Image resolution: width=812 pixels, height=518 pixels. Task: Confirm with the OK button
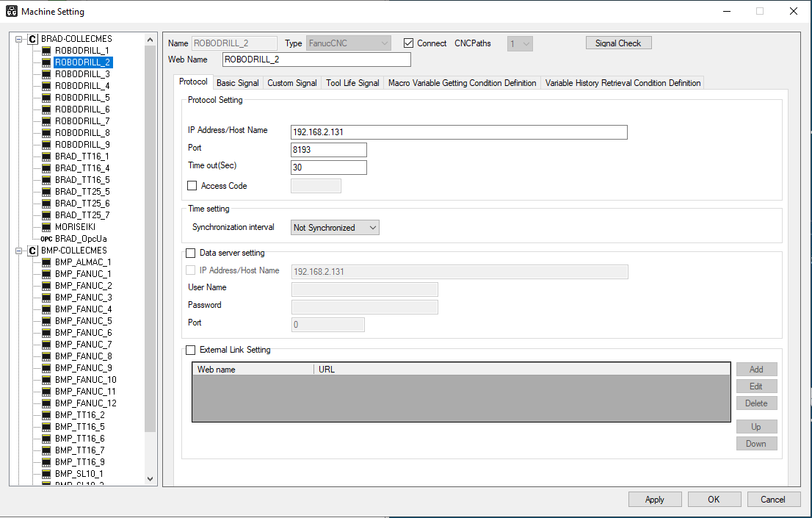coord(714,500)
